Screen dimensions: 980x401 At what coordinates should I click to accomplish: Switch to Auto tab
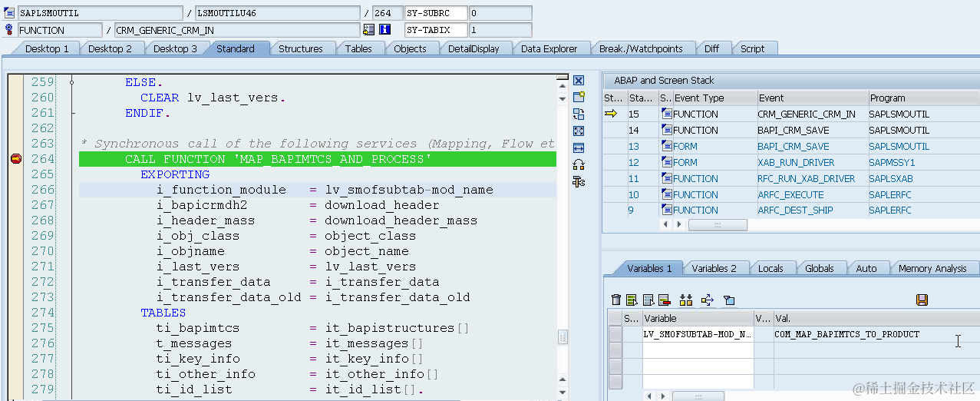pyautogui.click(x=866, y=268)
